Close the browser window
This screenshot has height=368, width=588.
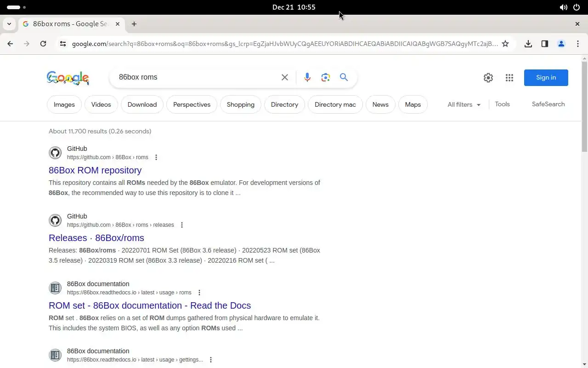point(577,24)
